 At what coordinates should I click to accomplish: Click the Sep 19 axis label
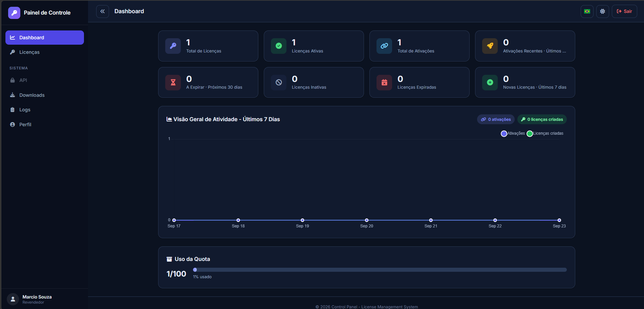point(302,226)
